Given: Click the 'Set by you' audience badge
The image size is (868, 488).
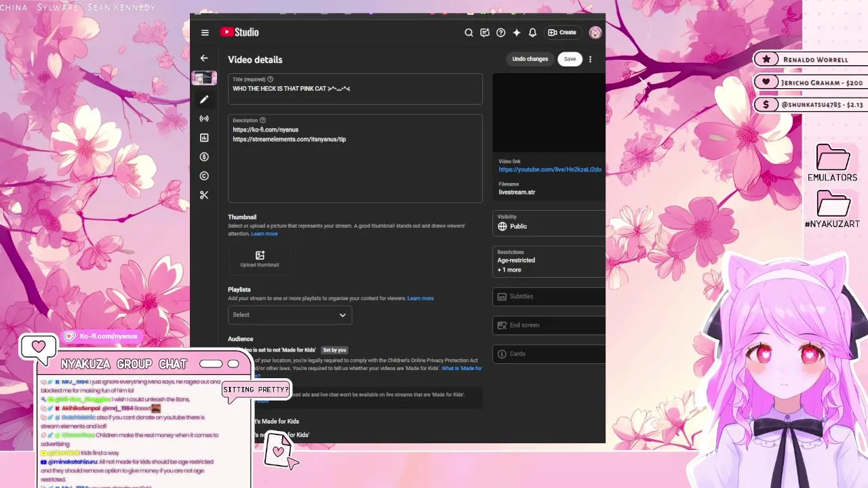Looking at the screenshot, I should 334,350.
